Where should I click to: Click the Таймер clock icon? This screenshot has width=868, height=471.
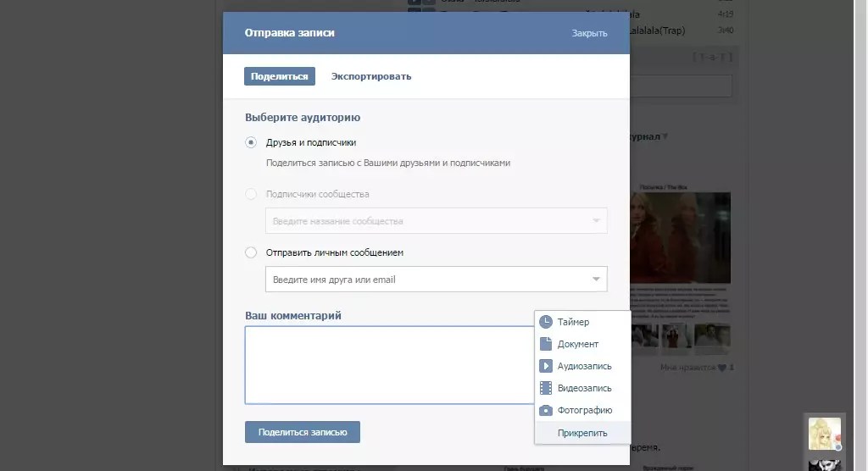(x=546, y=322)
